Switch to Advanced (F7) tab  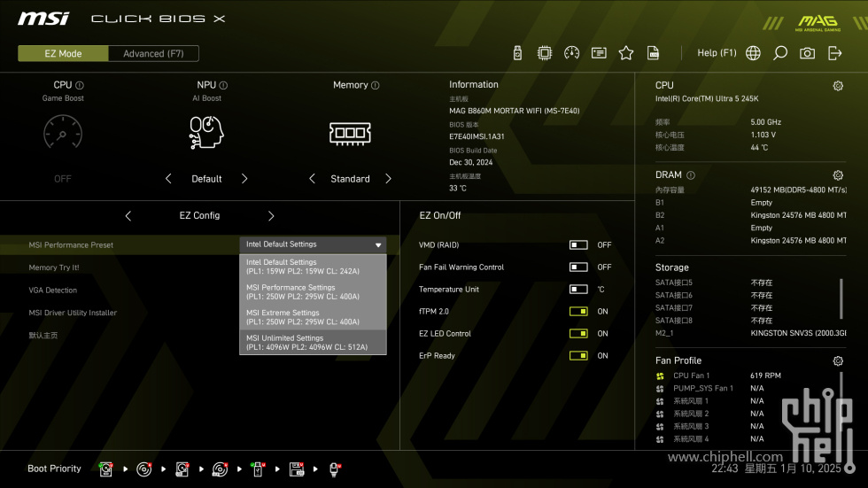click(x=153, y=54)
